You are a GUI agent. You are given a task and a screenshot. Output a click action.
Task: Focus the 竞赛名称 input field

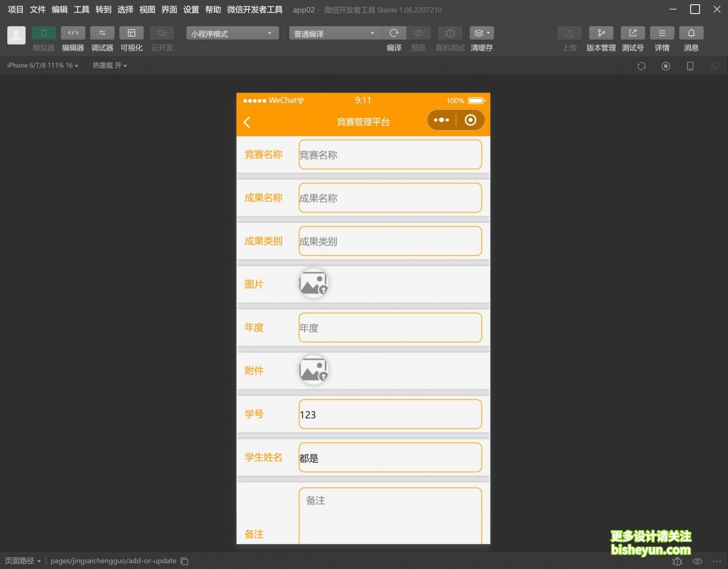coord(390,154)
